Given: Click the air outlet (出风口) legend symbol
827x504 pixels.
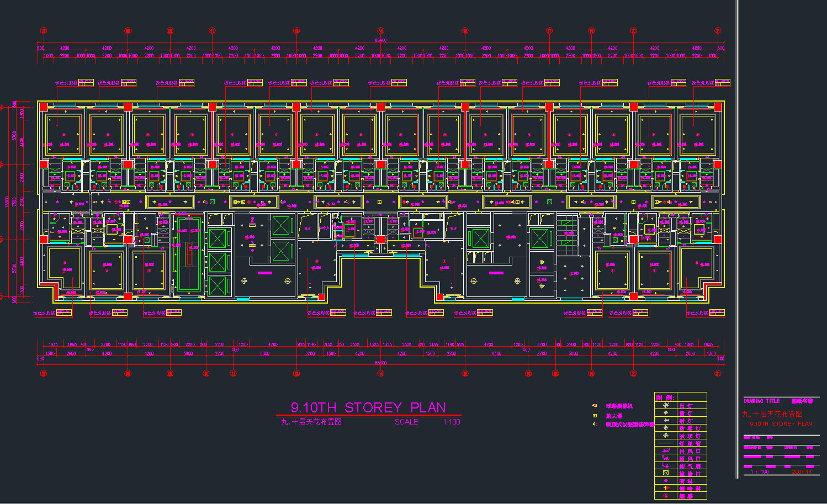Looking at the screenshot, I should pos(665,450).
